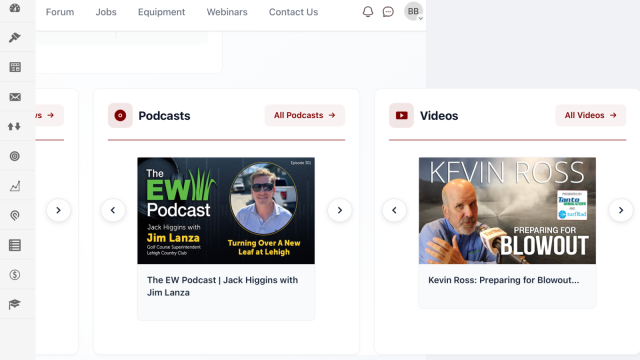Click the Videos section heading
This screenshot has height=360, width=640.
(x=439, y=116)
